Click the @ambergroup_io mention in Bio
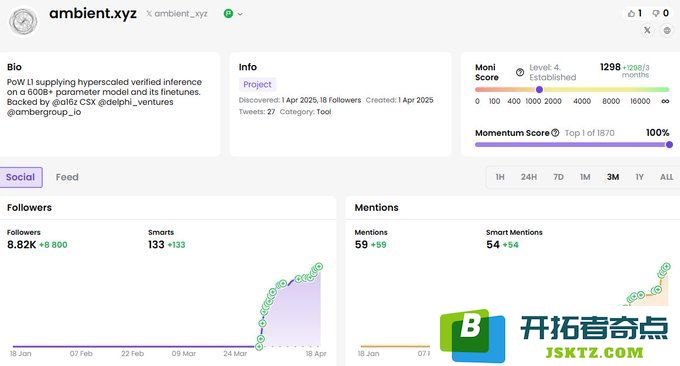This screenshot has height=366, width=680. tap(44, 112)
